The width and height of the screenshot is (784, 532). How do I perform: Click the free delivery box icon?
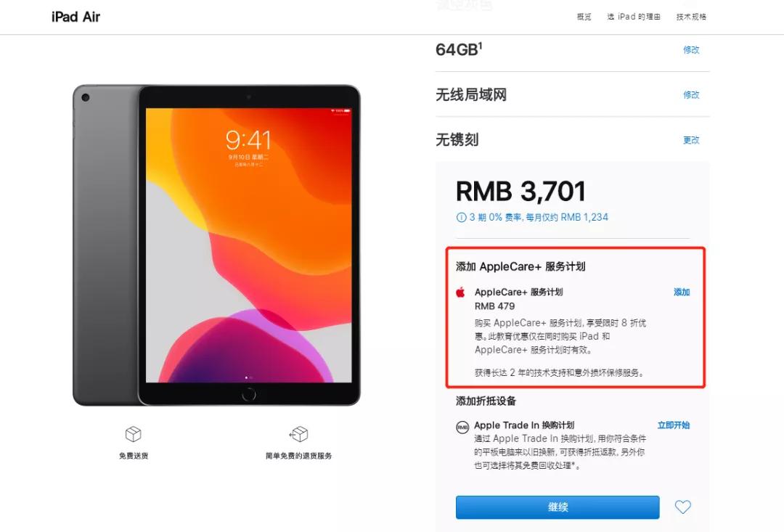coord(133,434)
